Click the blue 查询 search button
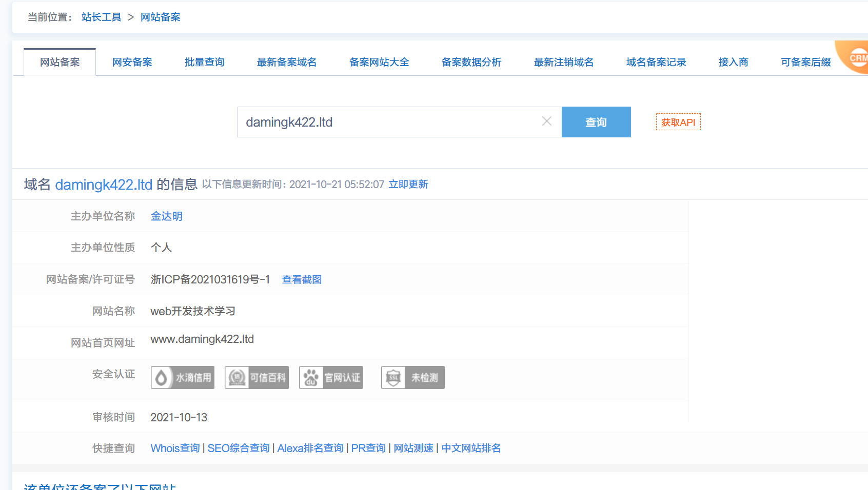868x490 pixels. tap(596, 122)
